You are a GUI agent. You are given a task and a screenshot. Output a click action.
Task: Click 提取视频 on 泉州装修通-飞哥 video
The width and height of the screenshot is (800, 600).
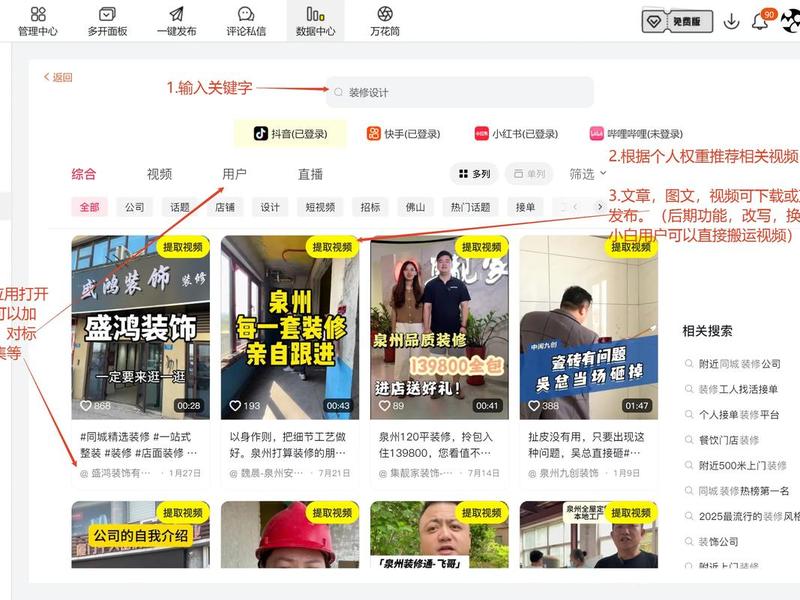coord(482,512)
